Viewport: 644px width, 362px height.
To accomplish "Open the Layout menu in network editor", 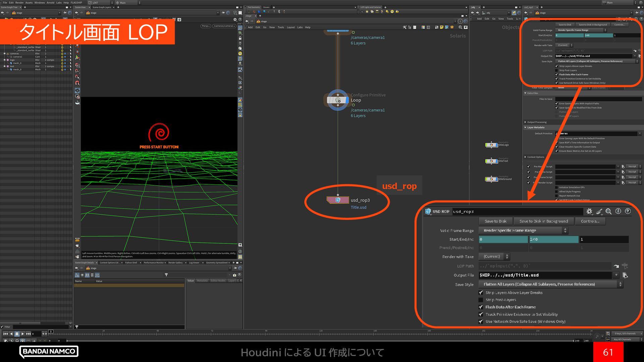I will [290, 27].
